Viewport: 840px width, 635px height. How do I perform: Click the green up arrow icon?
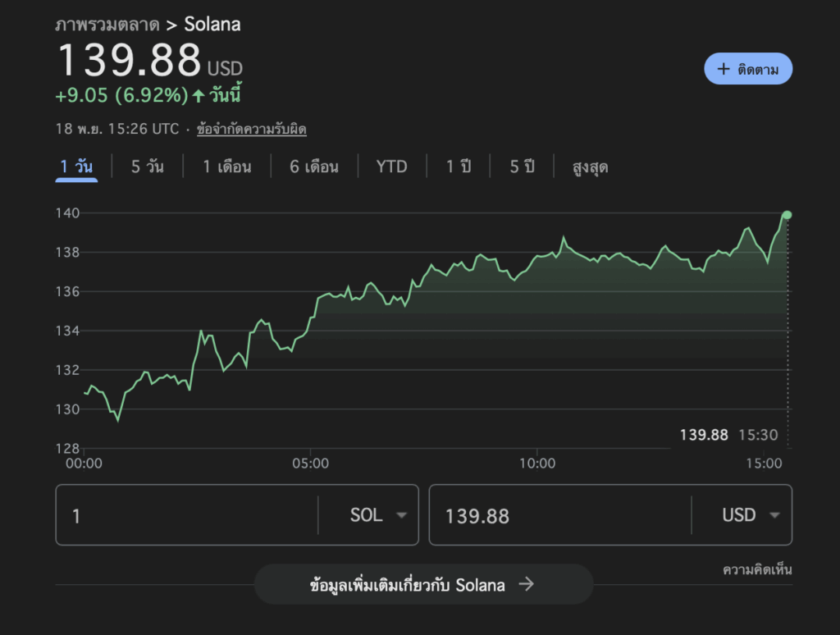pos(198,96)
